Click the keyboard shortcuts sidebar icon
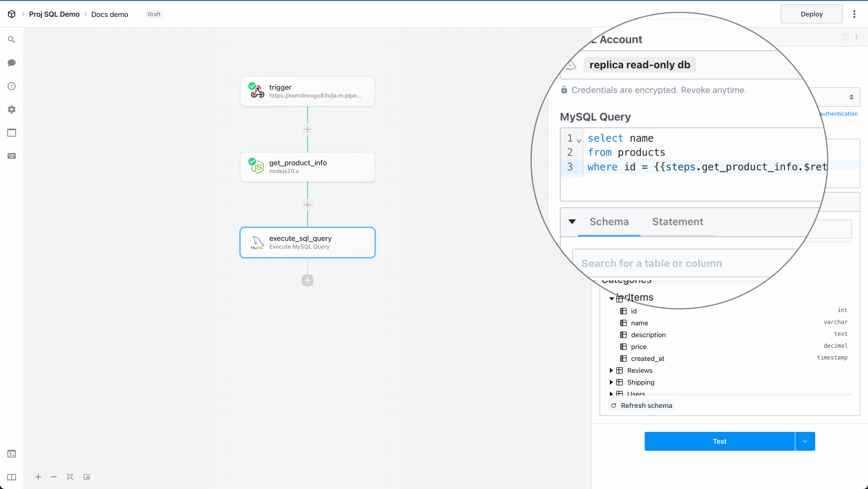The width and height of the screenshot is (868, 489). pos(11,156)
